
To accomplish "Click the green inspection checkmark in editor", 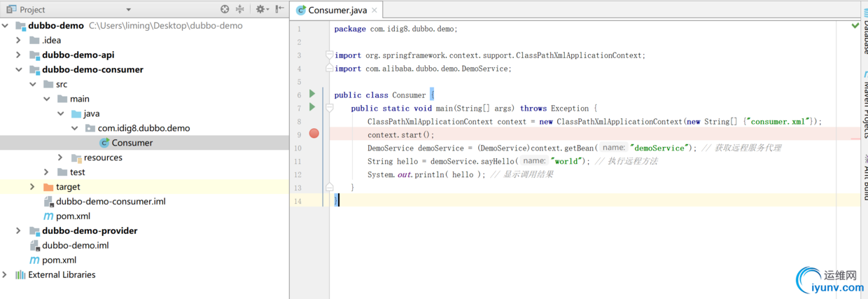I will 855,26.
